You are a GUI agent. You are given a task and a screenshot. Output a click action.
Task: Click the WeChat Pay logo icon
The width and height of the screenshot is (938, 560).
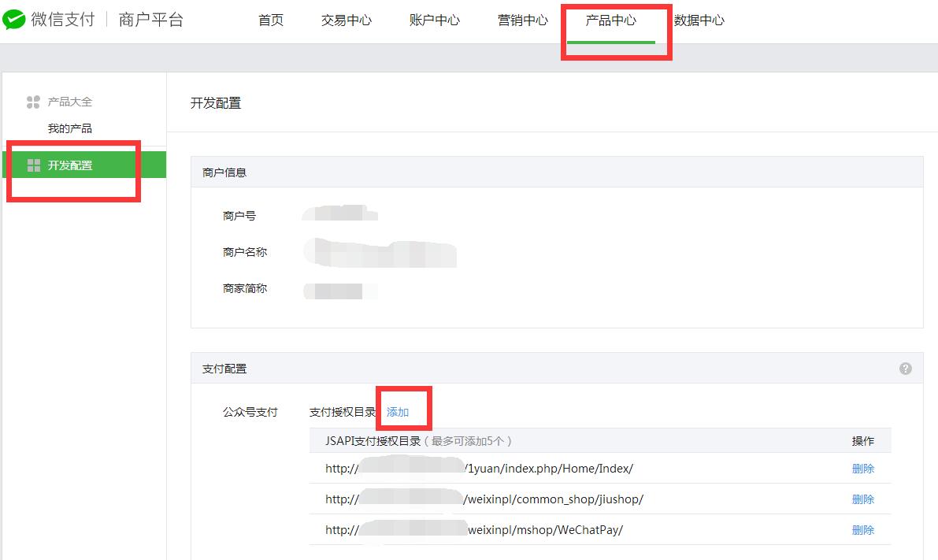coord(13,20)
